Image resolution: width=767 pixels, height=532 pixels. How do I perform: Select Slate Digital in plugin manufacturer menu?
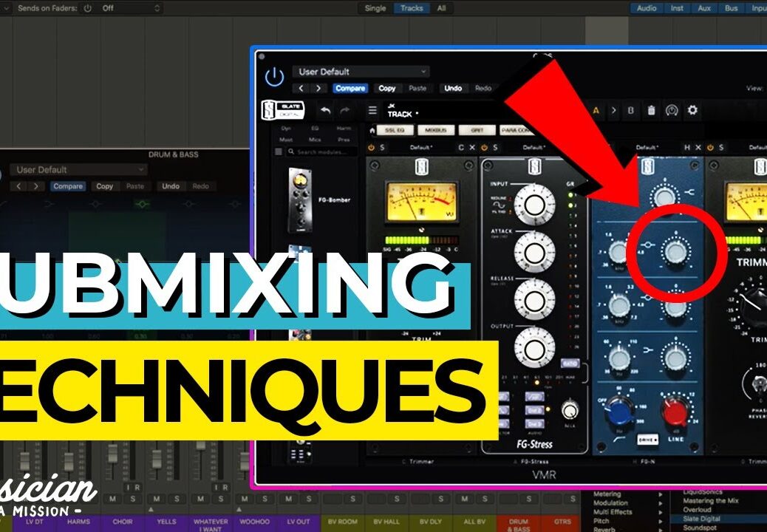[x=723, y=519]
